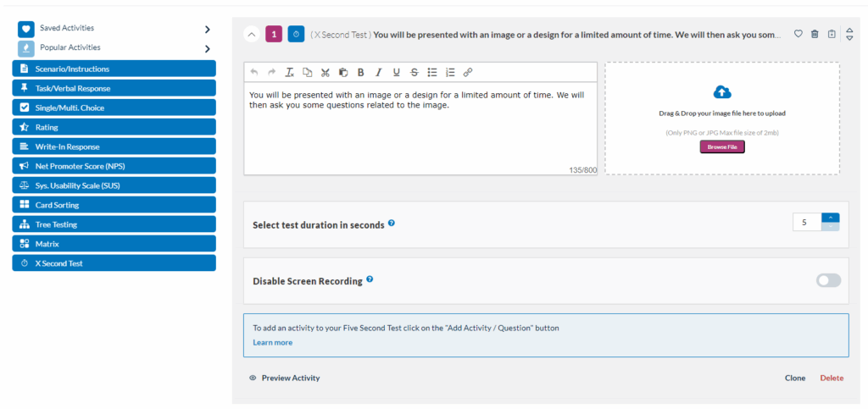Image resolution: width=868 pixels, height=409 pixels.
Task: Toggle the Disable Screen Recording switch
Action: 828,280
